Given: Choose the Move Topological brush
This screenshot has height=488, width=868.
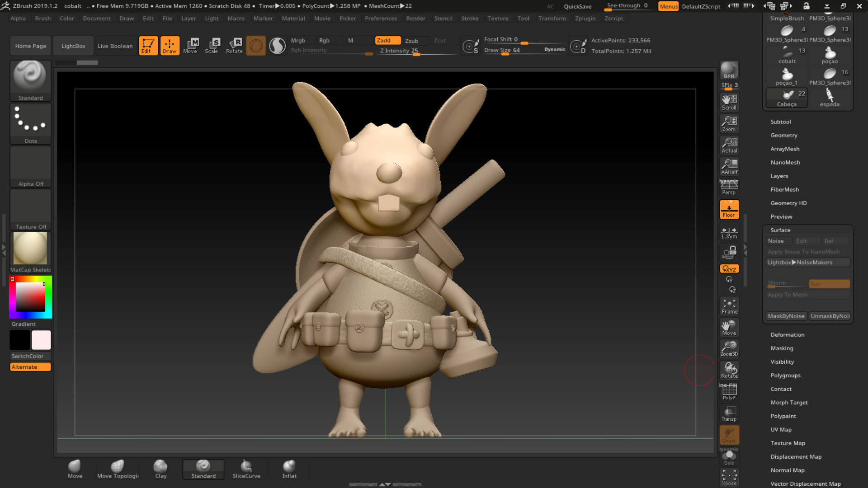Looking at the screenshot, I should click(x=118, y=469).
